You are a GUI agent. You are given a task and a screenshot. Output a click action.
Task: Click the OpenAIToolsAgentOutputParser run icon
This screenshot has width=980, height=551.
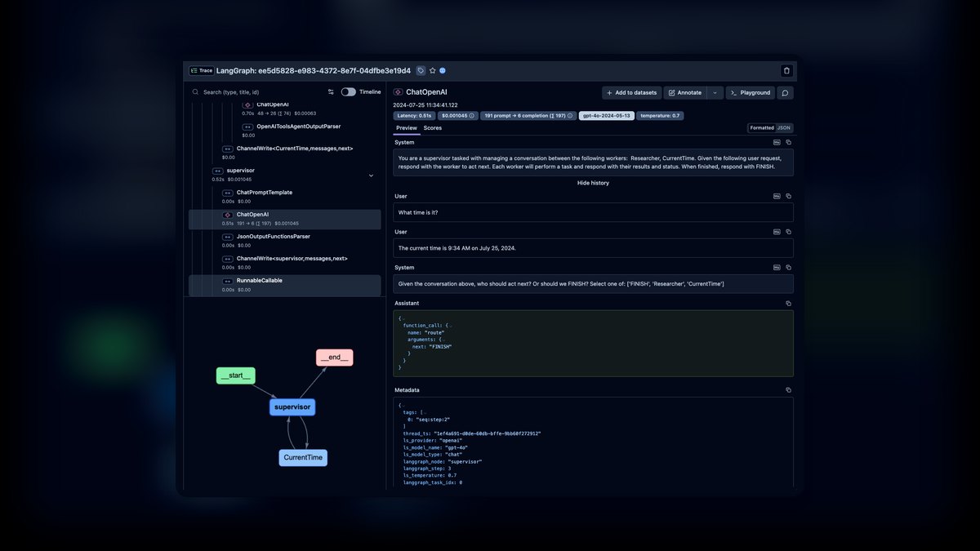(247, 127)
